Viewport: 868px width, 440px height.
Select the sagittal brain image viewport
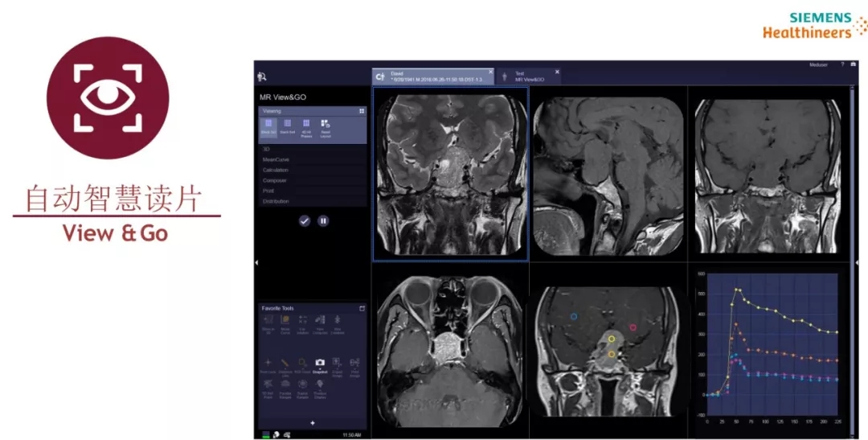(x=608, y=174)
